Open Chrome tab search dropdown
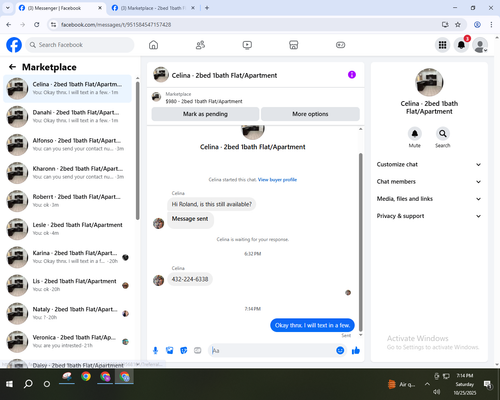This screenshot has width=500, height=400. 8,8
